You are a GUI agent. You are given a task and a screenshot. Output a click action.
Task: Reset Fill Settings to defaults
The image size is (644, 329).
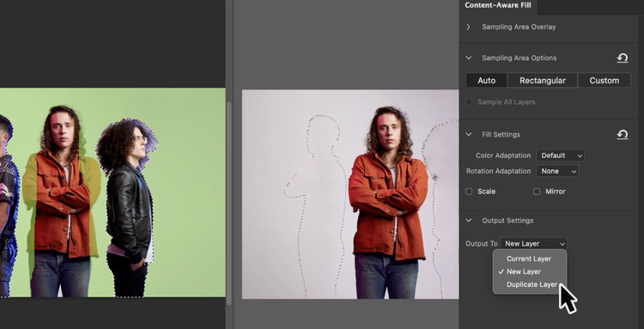pos(623,134)
